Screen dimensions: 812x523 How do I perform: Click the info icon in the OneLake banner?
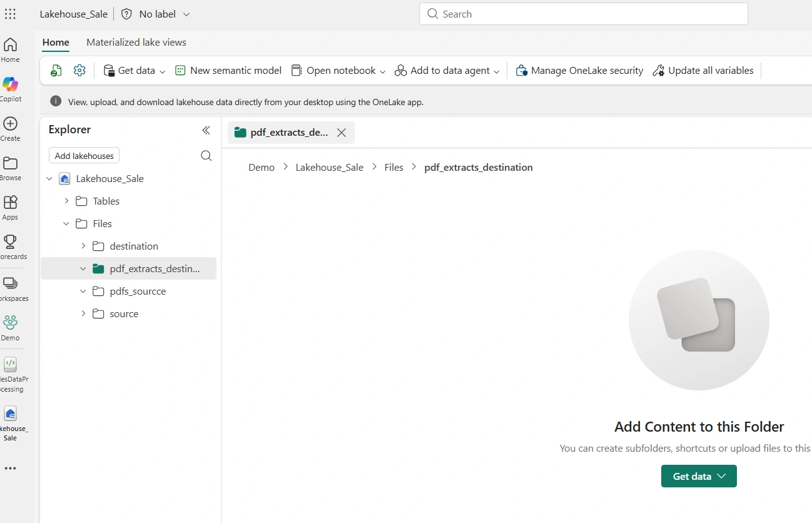pyautogui.click(x=56, y=101)
